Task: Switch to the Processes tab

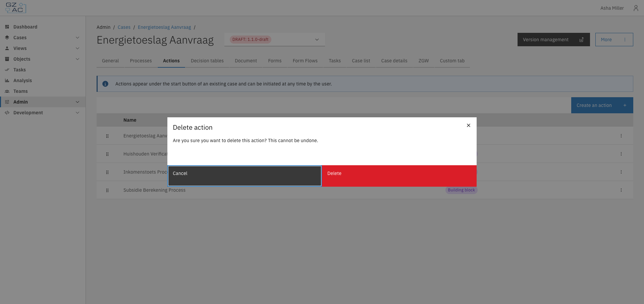Action: click(141, 61)
